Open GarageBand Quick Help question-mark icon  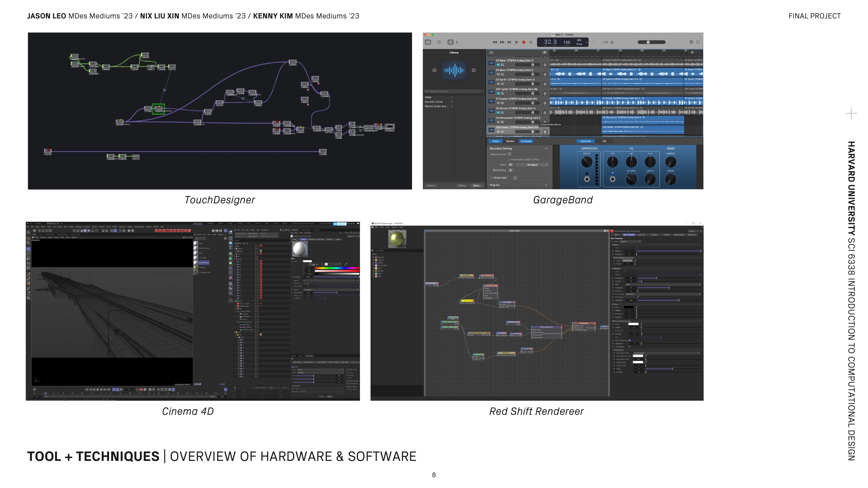(x=439, y=42)
